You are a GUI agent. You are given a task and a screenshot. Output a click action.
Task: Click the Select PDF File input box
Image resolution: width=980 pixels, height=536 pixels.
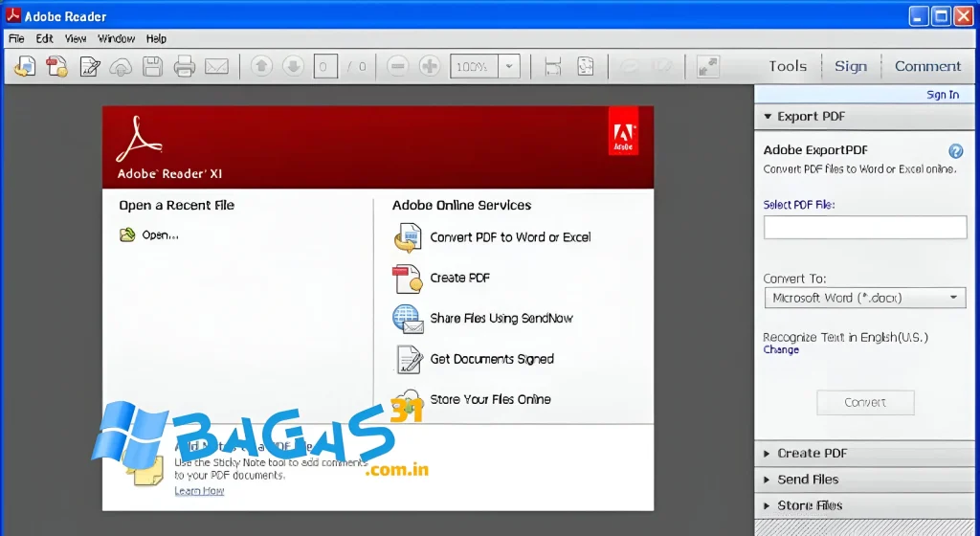coord(865,228)
